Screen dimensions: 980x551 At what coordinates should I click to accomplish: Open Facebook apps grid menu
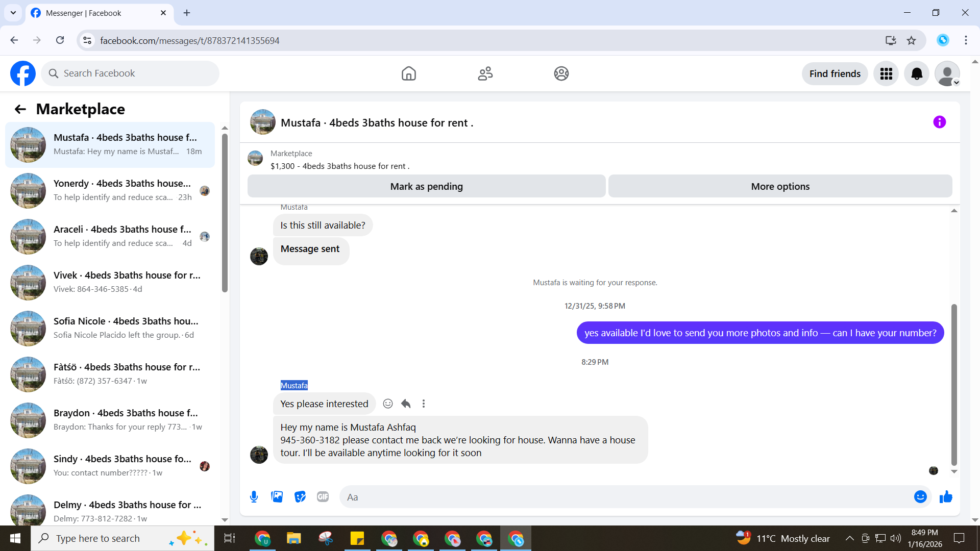point(886,74)
